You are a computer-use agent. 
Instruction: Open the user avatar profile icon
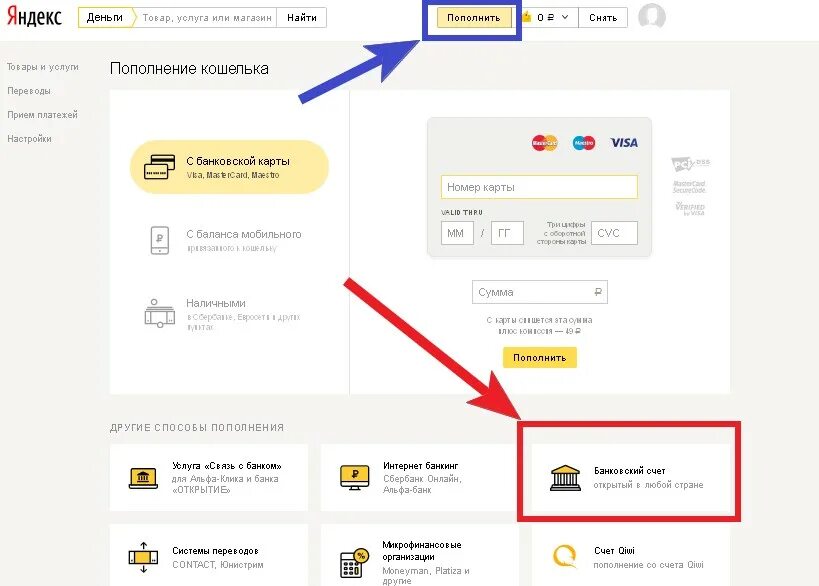[x=652, y=17]
